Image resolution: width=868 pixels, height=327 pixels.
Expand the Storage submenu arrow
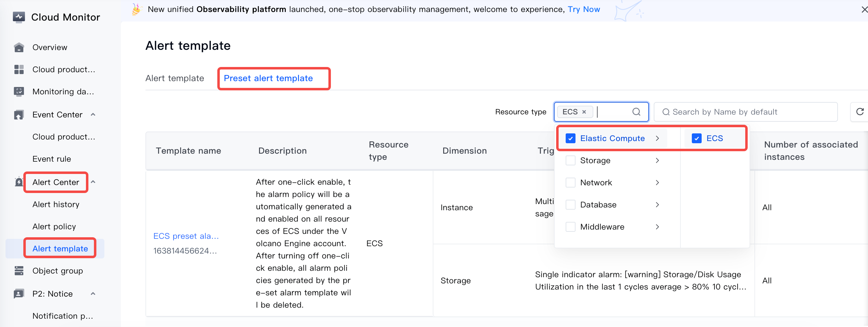click(657, 160)
